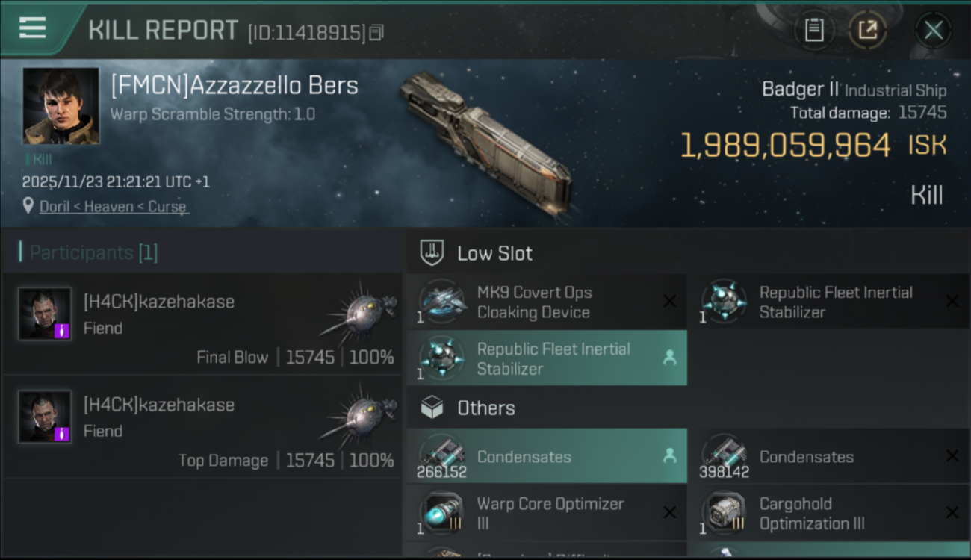Select dropped Condensates 266152 stack
Viewport: 971px width, 560px height.
click(545, 457)
